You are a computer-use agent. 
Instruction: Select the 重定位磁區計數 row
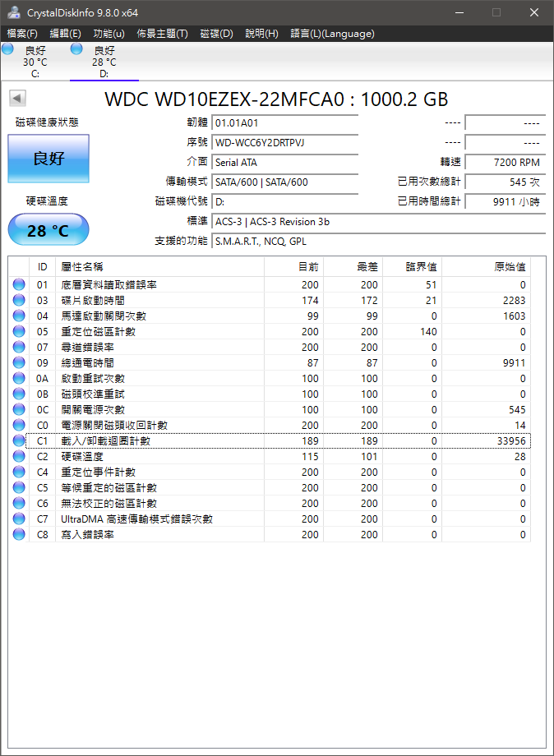[x=270, y=332]
